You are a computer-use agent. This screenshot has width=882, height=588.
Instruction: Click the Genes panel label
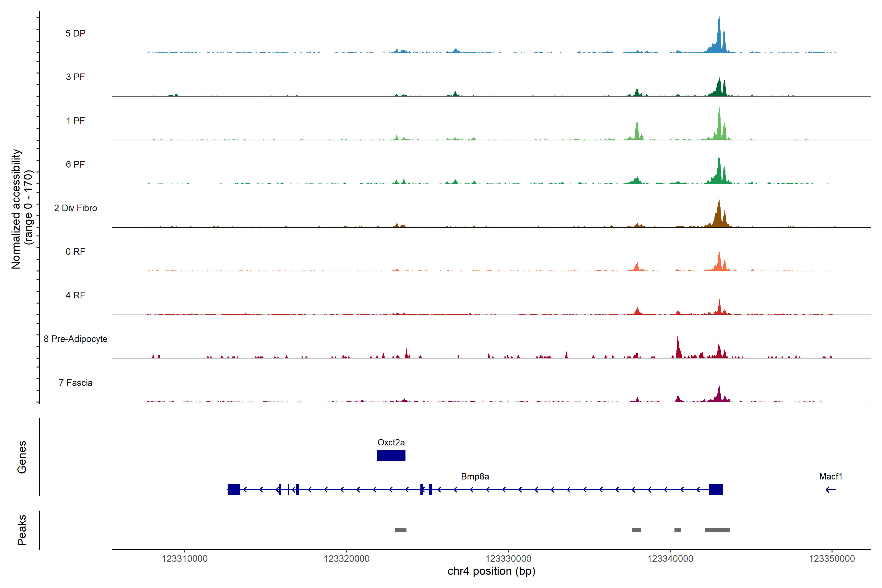(x=22, y=457)
